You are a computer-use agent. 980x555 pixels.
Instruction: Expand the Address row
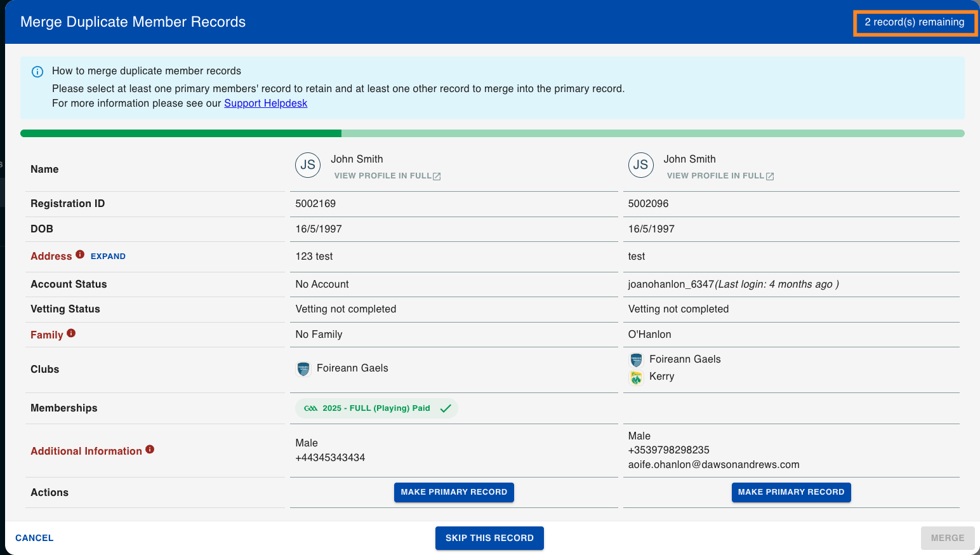[x=108, y=257]
